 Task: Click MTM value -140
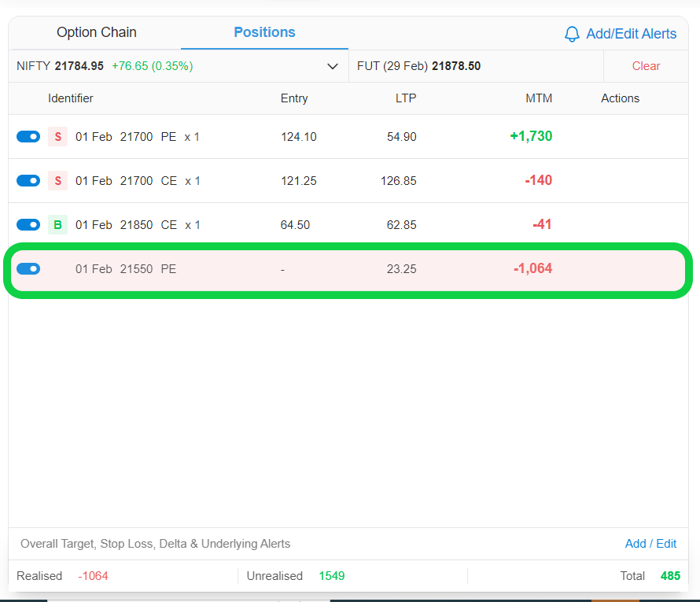(539, 180)
